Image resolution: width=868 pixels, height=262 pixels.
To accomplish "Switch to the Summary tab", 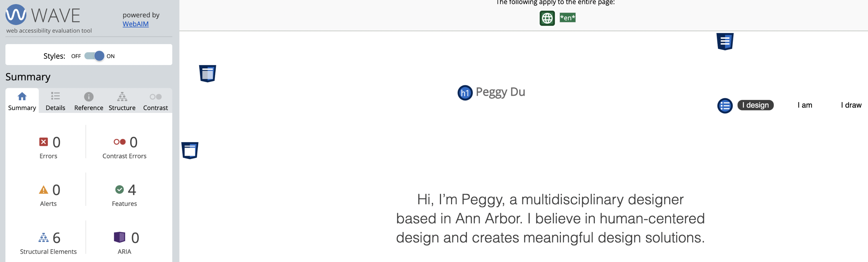I will click(x=22, y=101).
